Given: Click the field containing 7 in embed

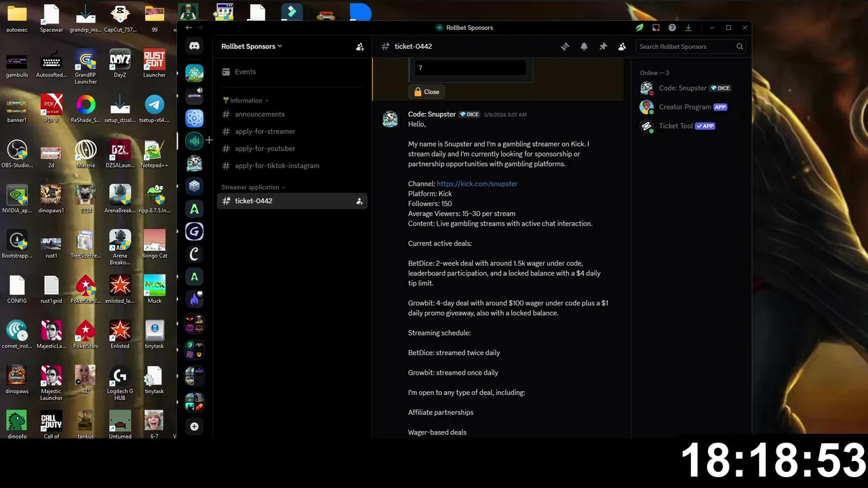Looking at the screenshot, I should (x=470, y=68).
